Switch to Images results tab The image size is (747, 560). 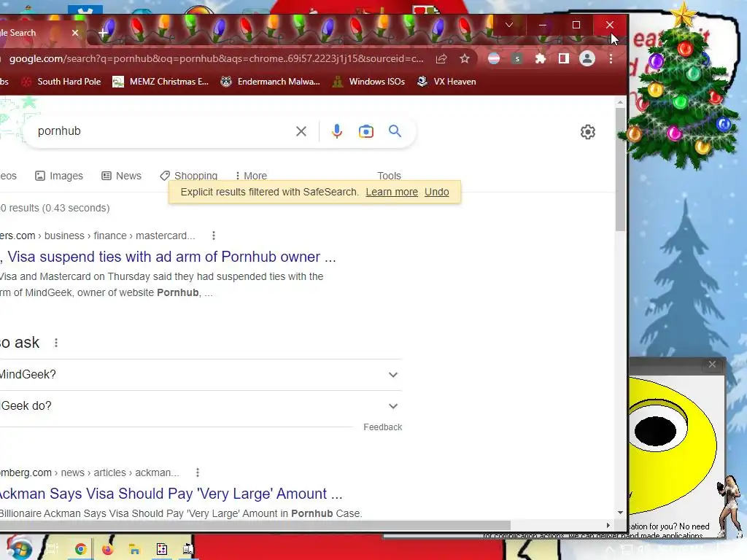coord(59,176)
